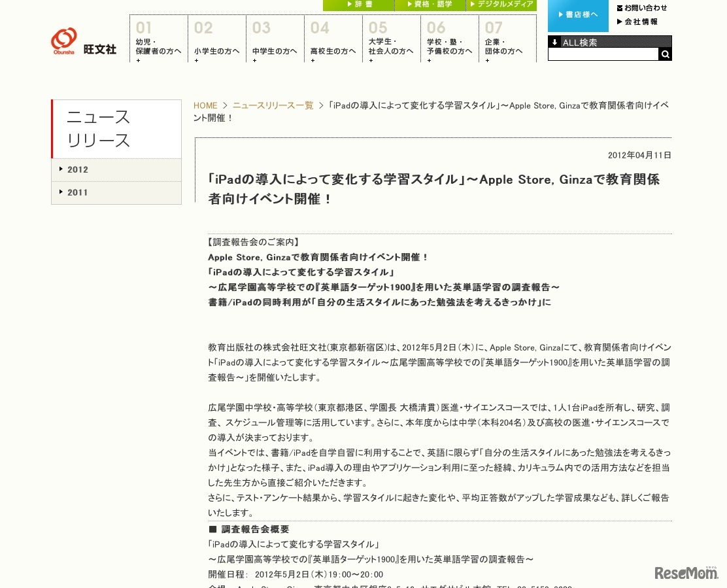727x588 pixels.
Task: Open the デジタルメディア tab
Action: (501, 5)
